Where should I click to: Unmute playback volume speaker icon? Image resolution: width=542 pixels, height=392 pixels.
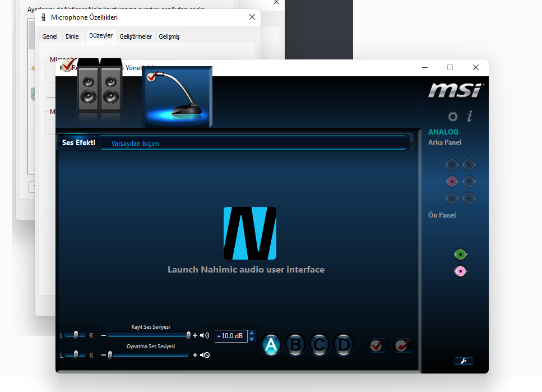point(205,355)
